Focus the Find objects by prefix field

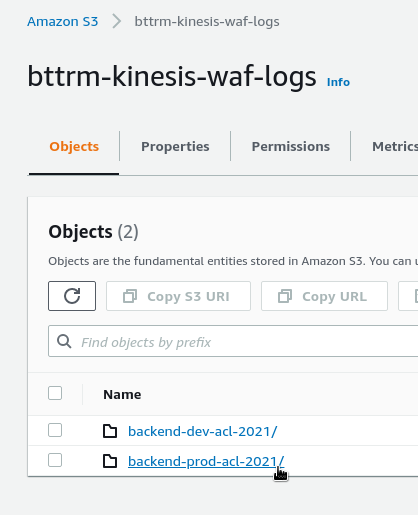(233, 341)
